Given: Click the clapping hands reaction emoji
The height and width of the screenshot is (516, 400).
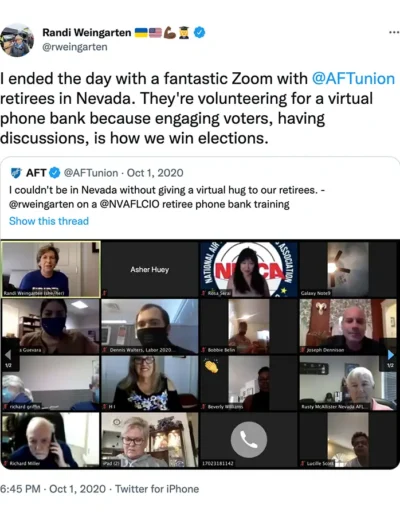Looking at the screenshot, I should pos(211,366).
